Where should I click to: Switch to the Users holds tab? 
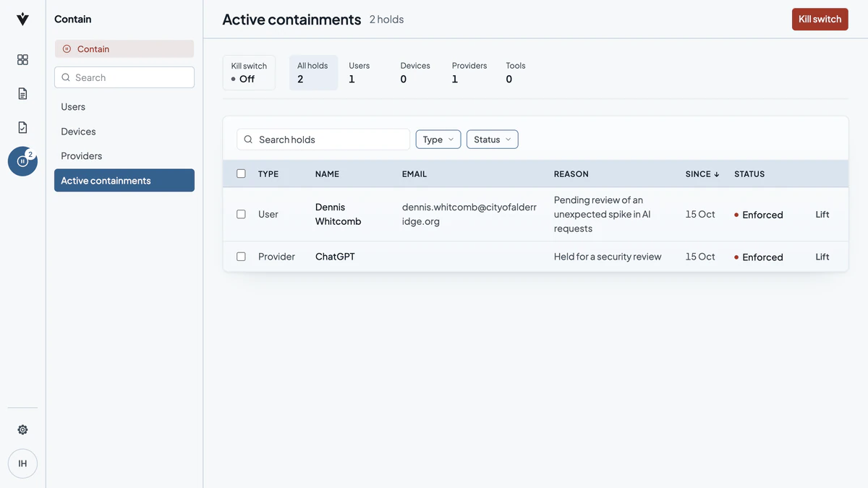pos(359,72)
